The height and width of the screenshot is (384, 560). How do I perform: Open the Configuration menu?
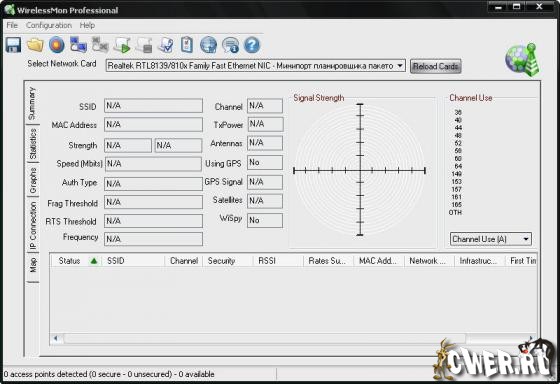[x=49, y=25]
